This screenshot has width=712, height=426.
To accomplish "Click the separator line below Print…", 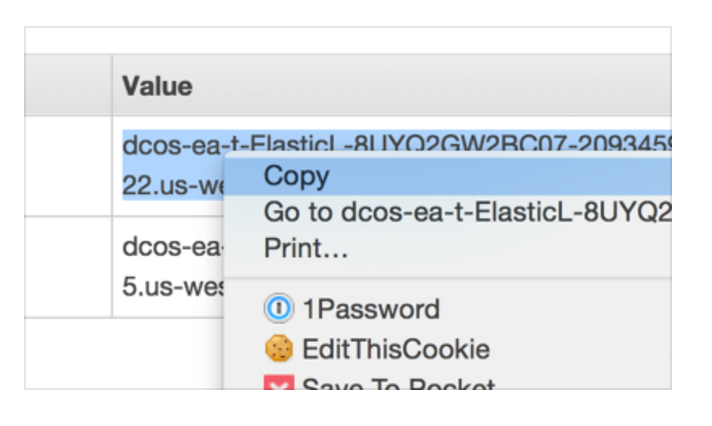I will 448,277.
